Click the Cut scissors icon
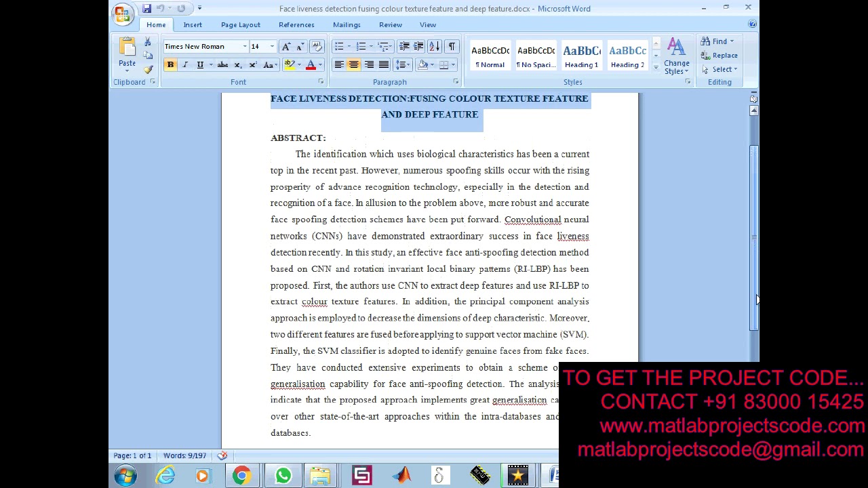The image size is (868, 488). pyautogui.click(x=148, y=43)
